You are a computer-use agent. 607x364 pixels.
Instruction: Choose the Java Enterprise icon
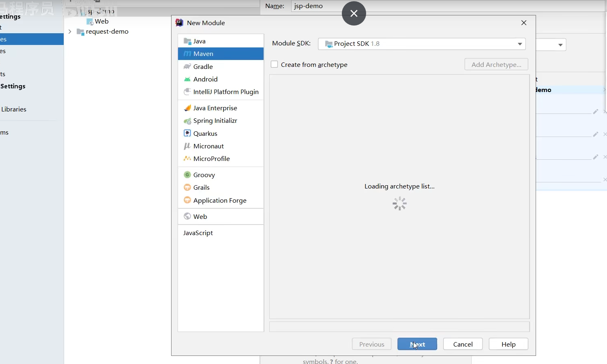pos(187,108)
